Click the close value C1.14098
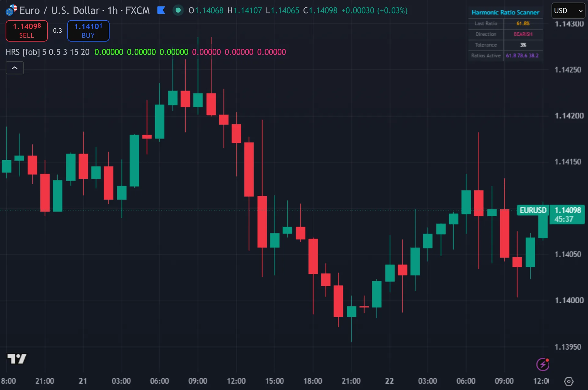 320,10
